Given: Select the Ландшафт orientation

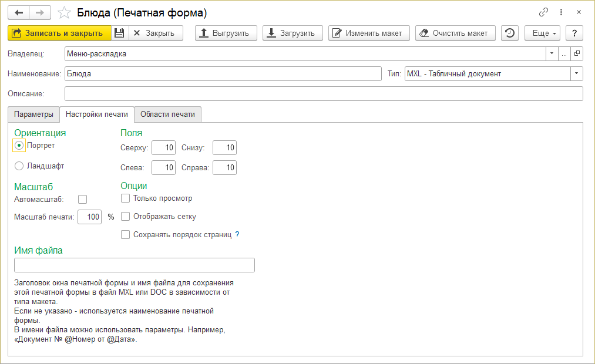Looking at the screenshot, I should tap(19, 166).
